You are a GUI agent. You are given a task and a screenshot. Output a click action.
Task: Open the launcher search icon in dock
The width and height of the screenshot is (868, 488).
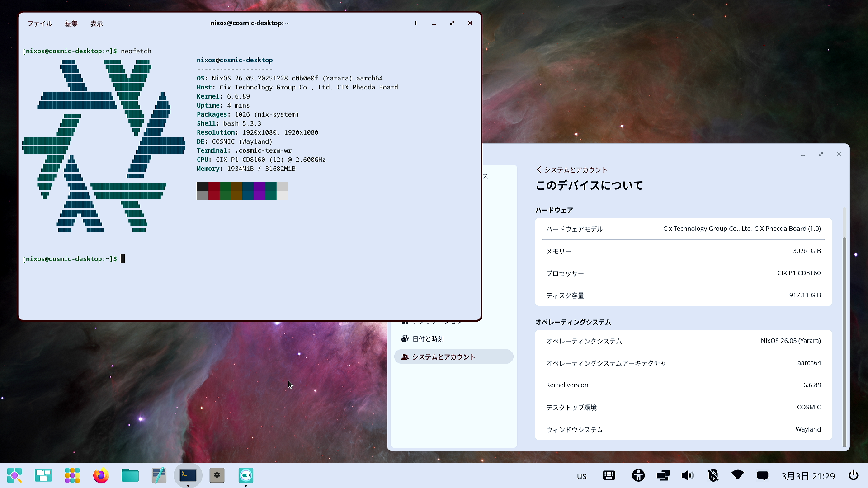click(x=14, y=475)
